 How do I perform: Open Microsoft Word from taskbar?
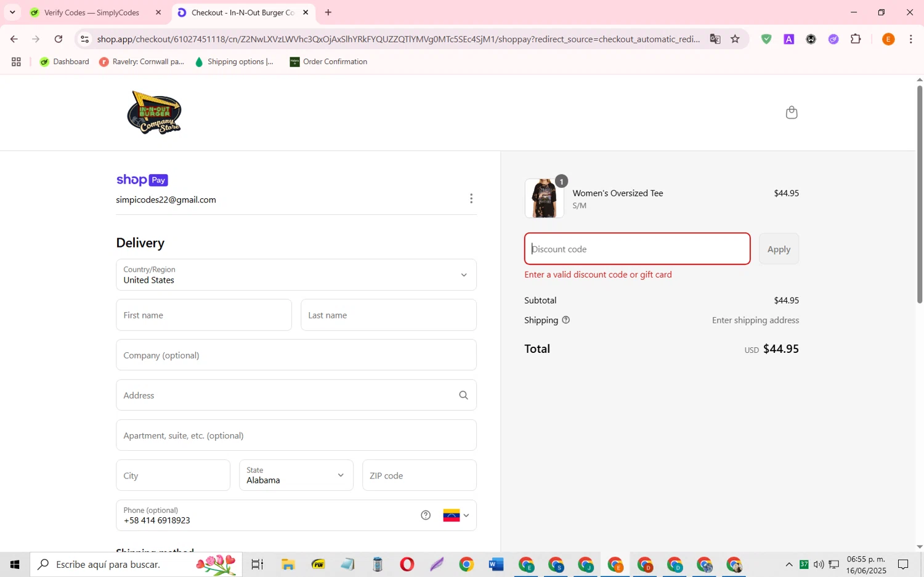496,564
